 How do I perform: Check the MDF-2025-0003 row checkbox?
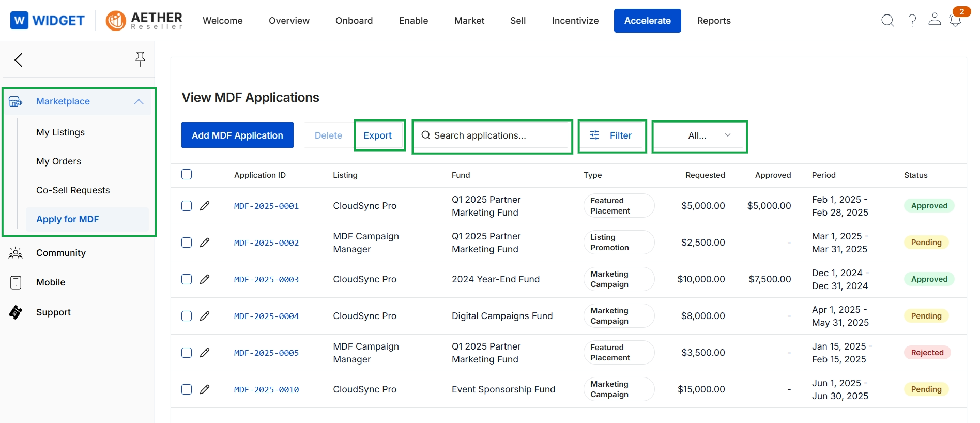click(187, 279)
